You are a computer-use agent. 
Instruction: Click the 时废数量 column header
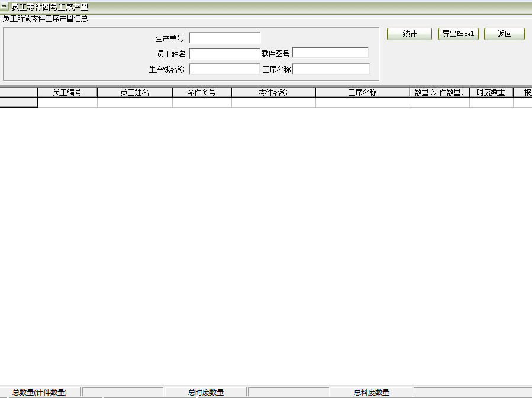click(x=491, y=92)
